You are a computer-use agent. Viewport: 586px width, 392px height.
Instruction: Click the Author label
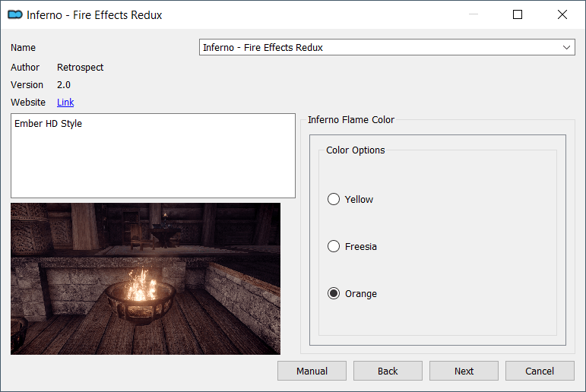(x=25, y=68)
